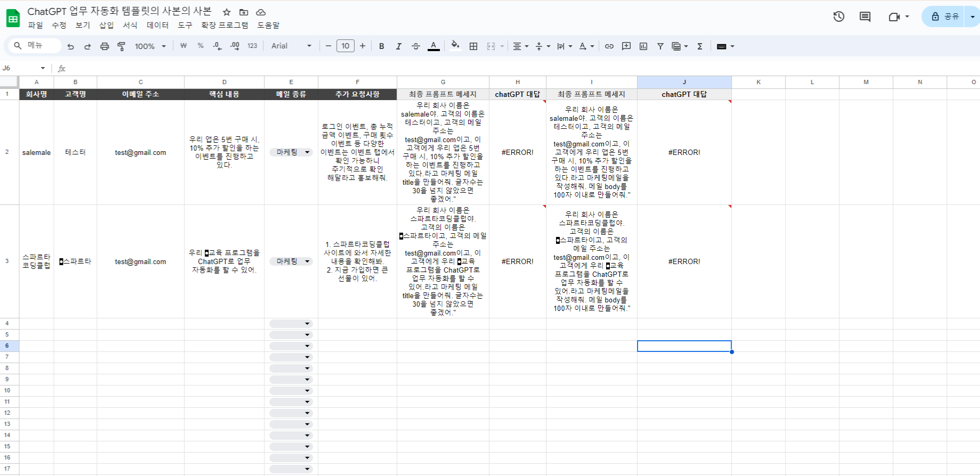
Task: Open the borders tool
Action: coord(473,46)
